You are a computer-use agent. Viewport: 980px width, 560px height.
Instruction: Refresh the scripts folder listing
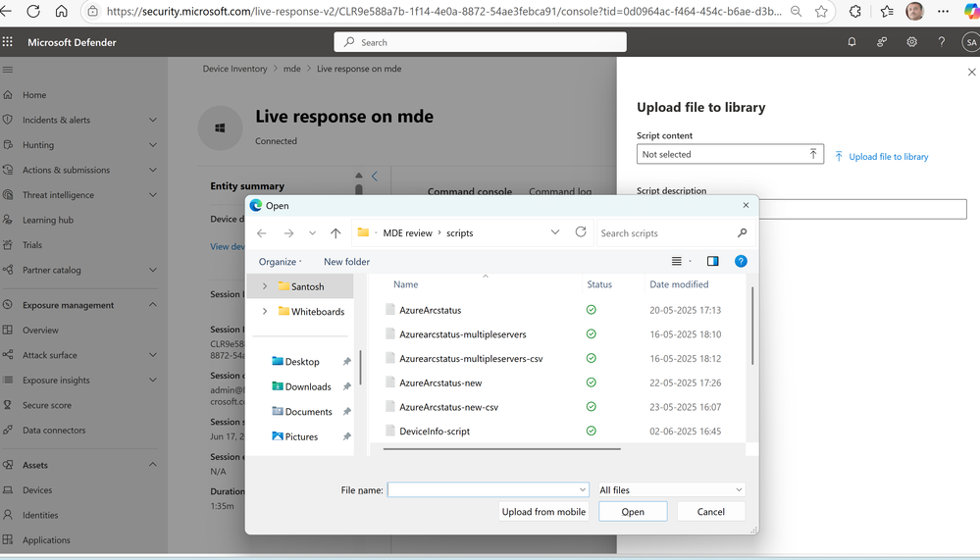click(x=581, y=231)
